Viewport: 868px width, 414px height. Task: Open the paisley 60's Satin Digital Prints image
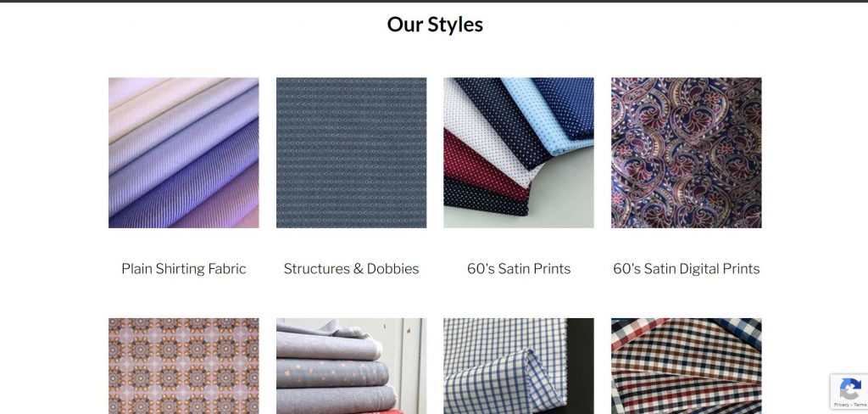pyautogui.click(x=687, y=153)
